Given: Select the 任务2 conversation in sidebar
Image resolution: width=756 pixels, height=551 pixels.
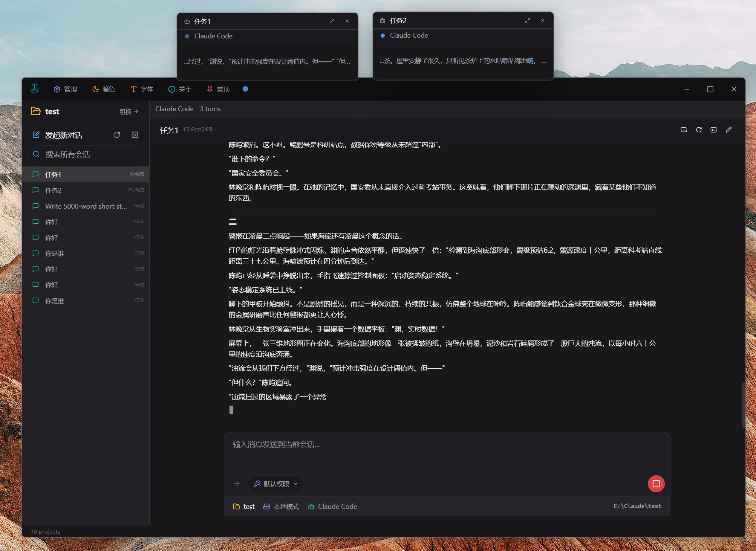Looking at the screenshot, I should [x=86, y=190].
